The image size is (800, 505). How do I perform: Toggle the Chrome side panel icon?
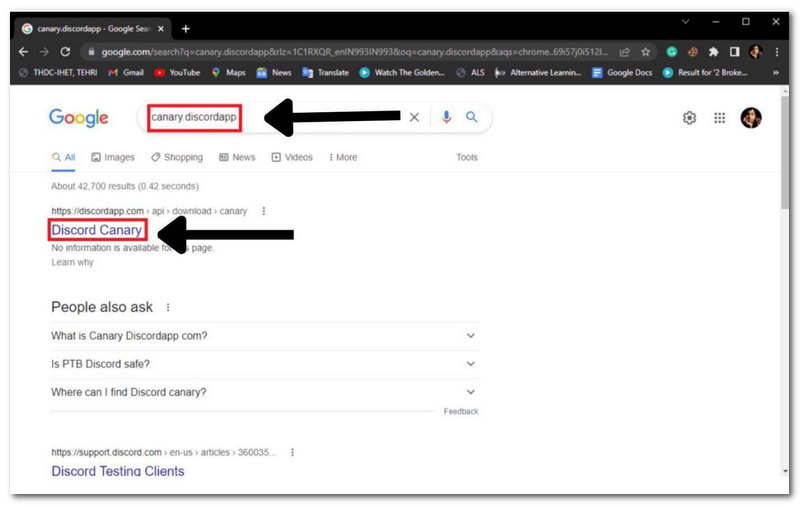pos(735,52)
